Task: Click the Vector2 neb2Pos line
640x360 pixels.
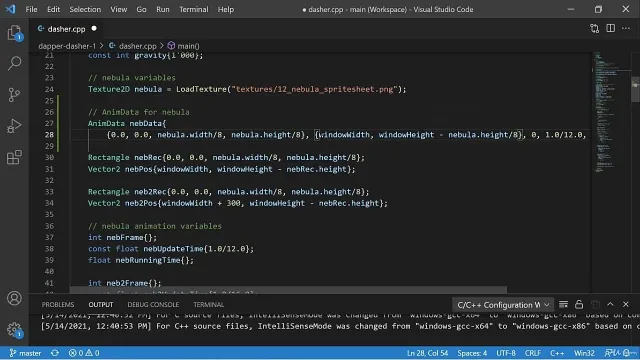Action: coord(238,203)
